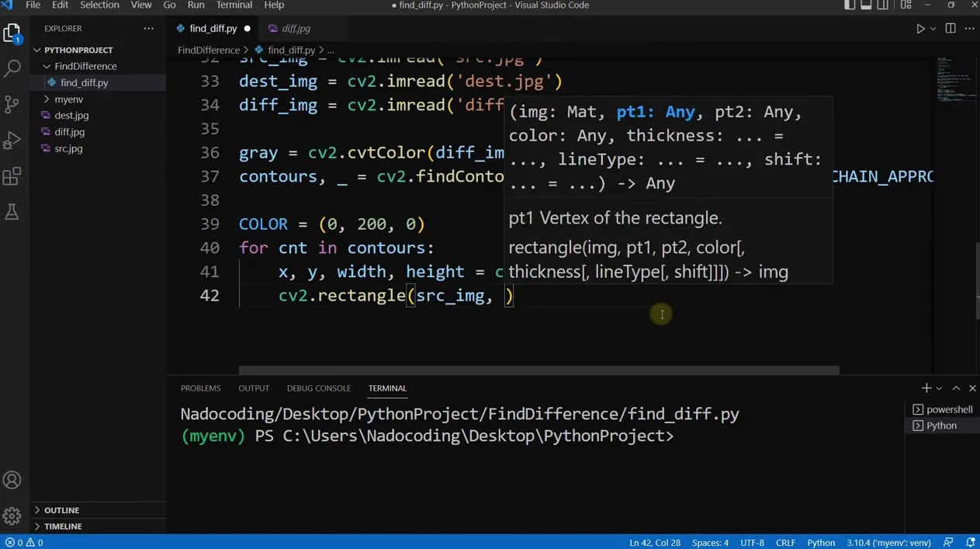Image resolution: width=980 pixels, height=549 pixels.
Task: Open the File menu
Action: pyautogui.click(x=33, y=5)
